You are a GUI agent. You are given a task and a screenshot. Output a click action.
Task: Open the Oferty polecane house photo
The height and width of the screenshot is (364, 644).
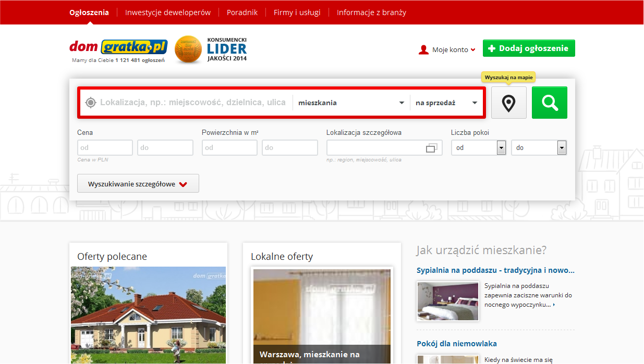(x=149, y=315)
